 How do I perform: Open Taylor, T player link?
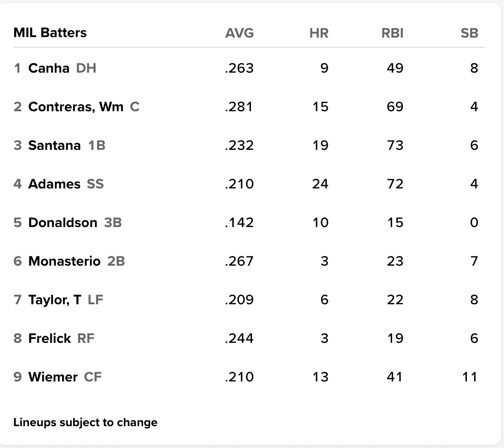pos(55,300)
